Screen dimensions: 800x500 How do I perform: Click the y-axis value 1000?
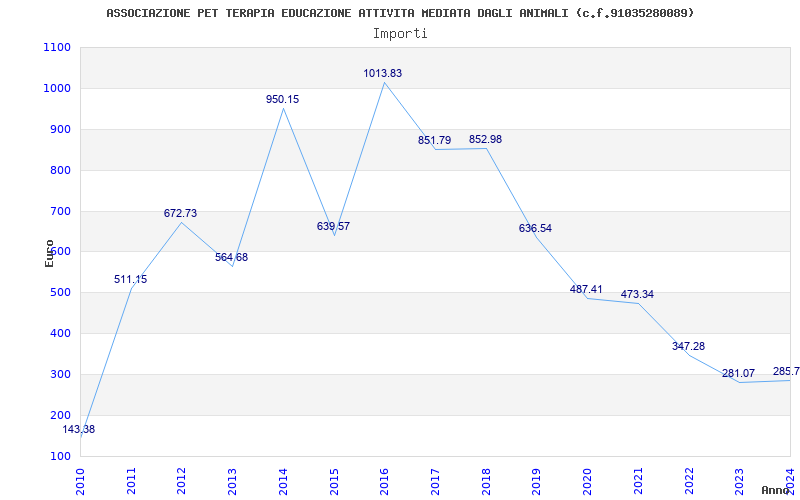tap(57, 88)
